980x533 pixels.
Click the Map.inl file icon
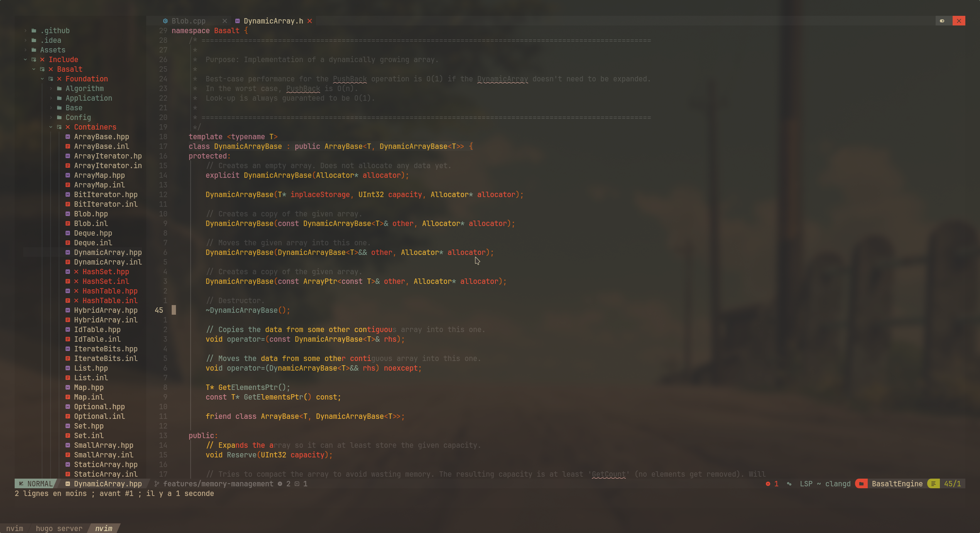pos(68,397)
